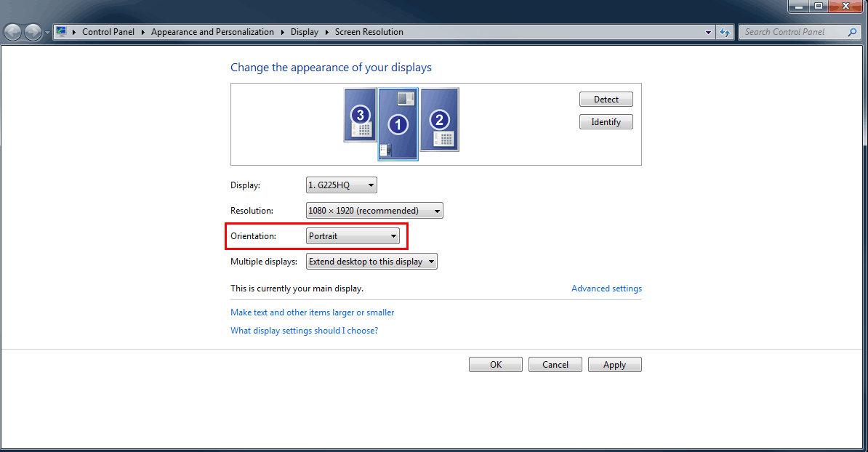Open the Multiple displays dropdown
The width and height of the screenshot is (868, 452).
point(371,262)
